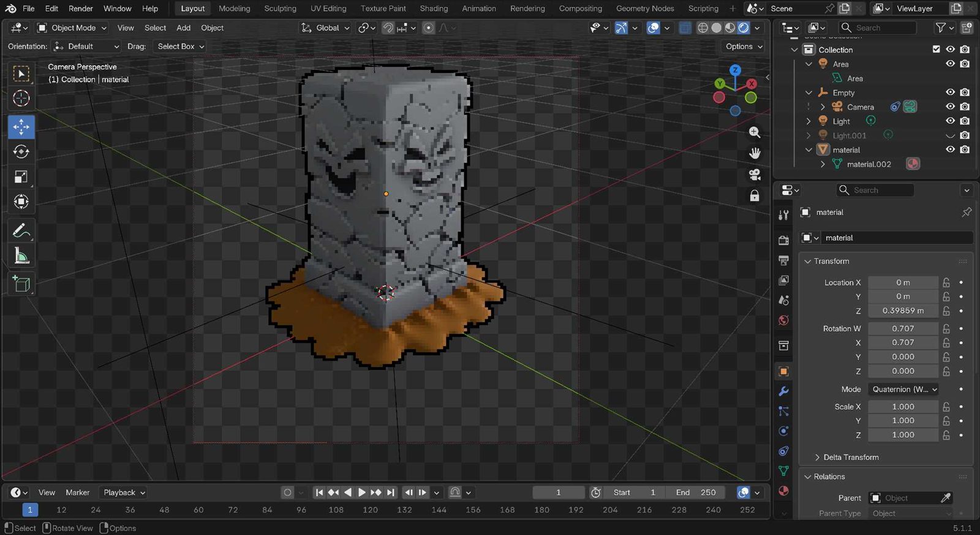
Task: Disable Light.001 in renders
Action: (965, 135)
